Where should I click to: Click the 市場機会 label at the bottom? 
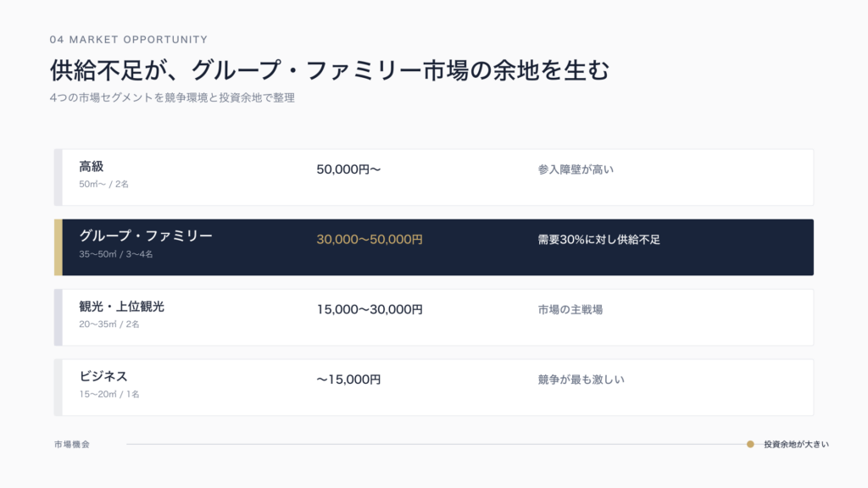[72, 444]
